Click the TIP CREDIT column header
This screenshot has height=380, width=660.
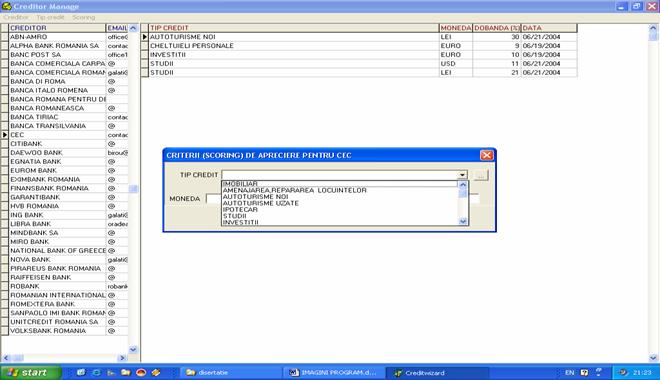294,28
